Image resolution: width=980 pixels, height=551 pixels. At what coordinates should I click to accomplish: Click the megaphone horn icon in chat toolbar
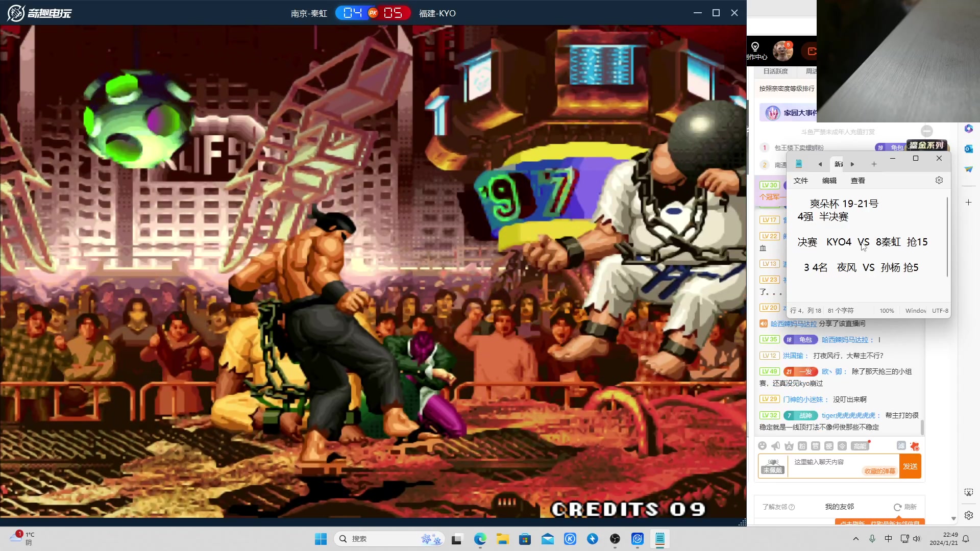(776, 446)
